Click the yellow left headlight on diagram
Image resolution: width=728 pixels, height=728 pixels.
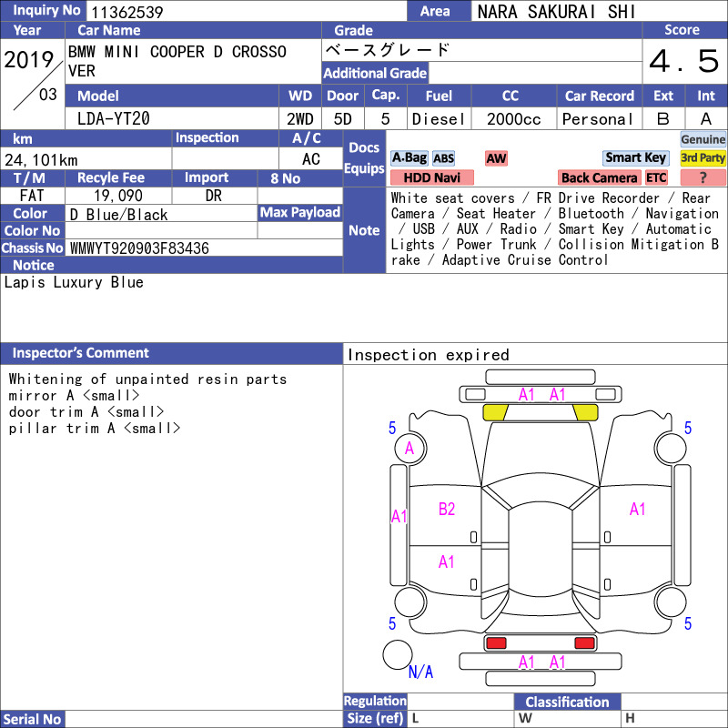point(495,412)
